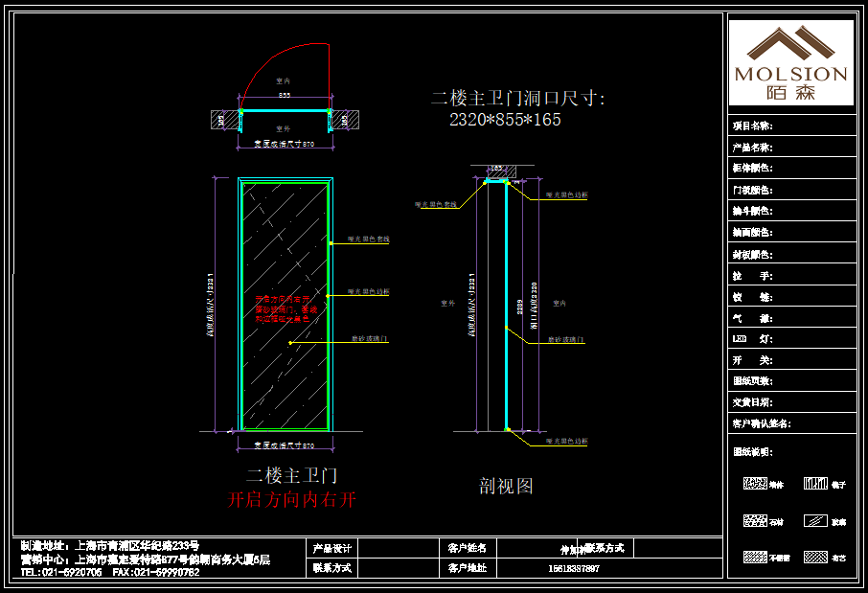This screenshot has height=593, width=868.
Task: Click the wall hatch legend swatch
Action: coord(755,484)
